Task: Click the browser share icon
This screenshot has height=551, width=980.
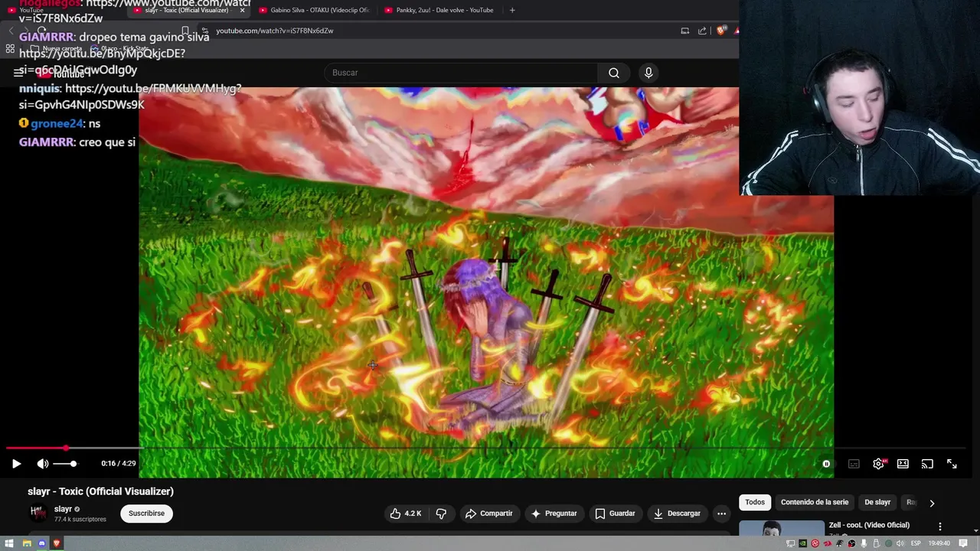Action: coord(702,31)
